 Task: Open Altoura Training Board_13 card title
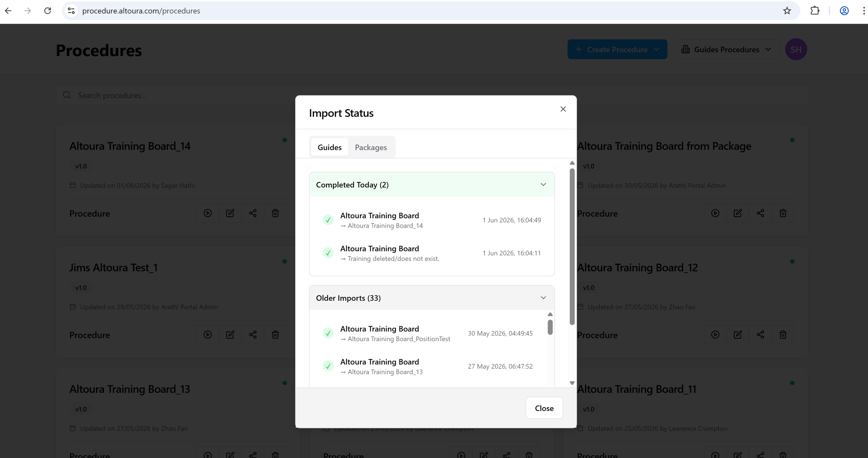130,389
